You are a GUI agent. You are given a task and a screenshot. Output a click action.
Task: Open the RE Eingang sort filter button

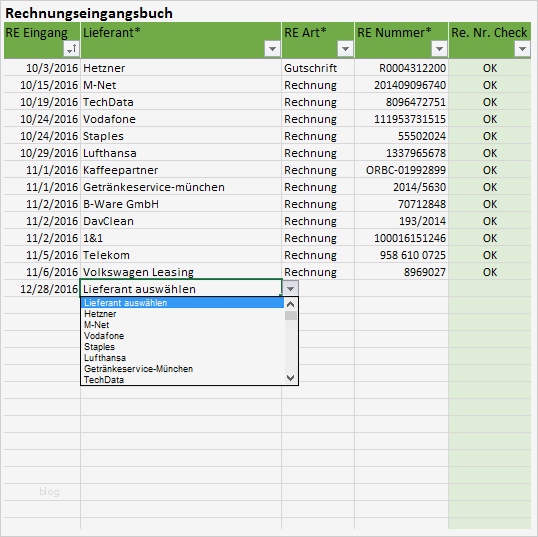(x=71, y=49)
